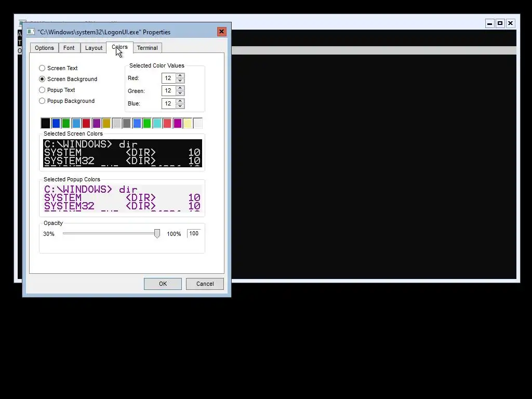Pick the dark purple color swatch
The height and width of the screenshot is (399, 532).
(96, 123)
